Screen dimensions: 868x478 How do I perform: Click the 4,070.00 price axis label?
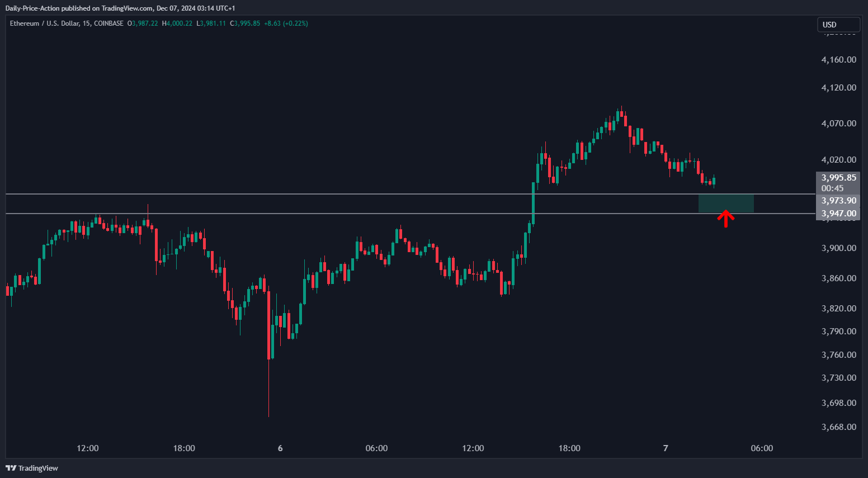[x=838, y=124]
